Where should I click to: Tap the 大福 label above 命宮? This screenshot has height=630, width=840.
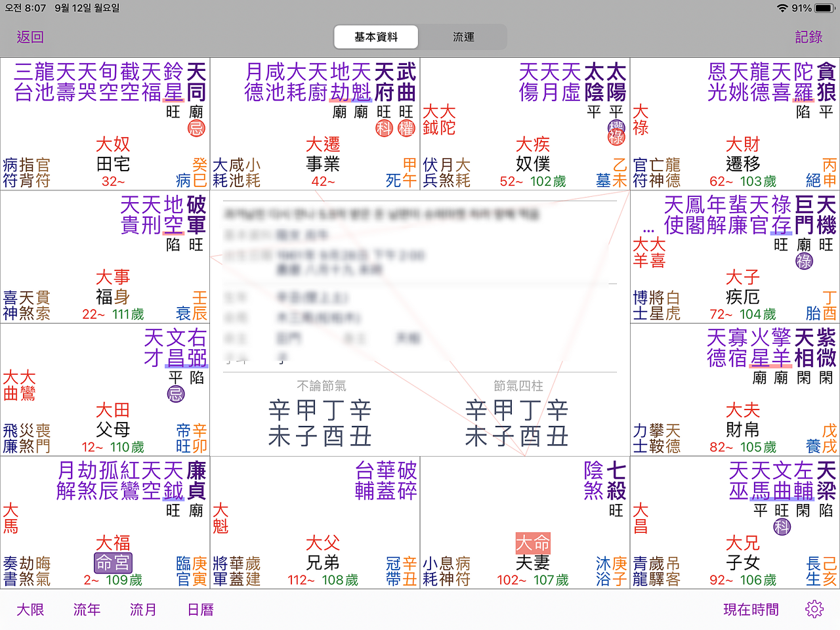(x=113, y=543)
